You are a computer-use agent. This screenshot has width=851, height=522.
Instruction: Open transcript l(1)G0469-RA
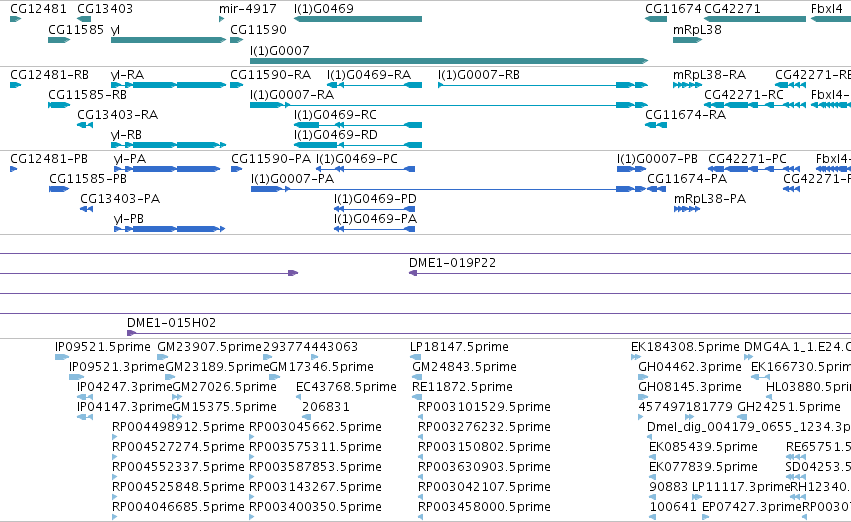tap(369, 74)
